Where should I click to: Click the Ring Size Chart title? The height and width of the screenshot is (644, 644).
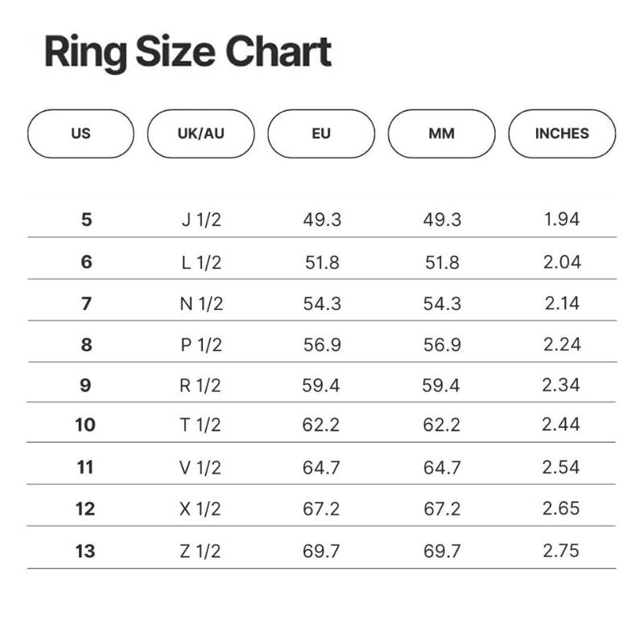(x=188, y=52)
